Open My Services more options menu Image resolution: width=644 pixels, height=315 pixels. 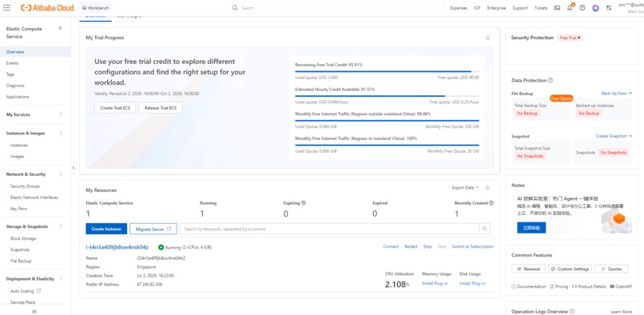(62, 114)
